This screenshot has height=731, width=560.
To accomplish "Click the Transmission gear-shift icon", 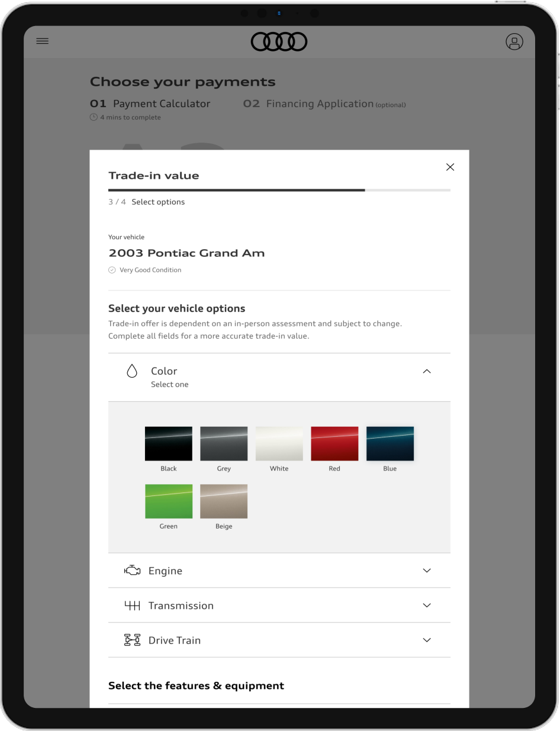I will click(132, 606).
